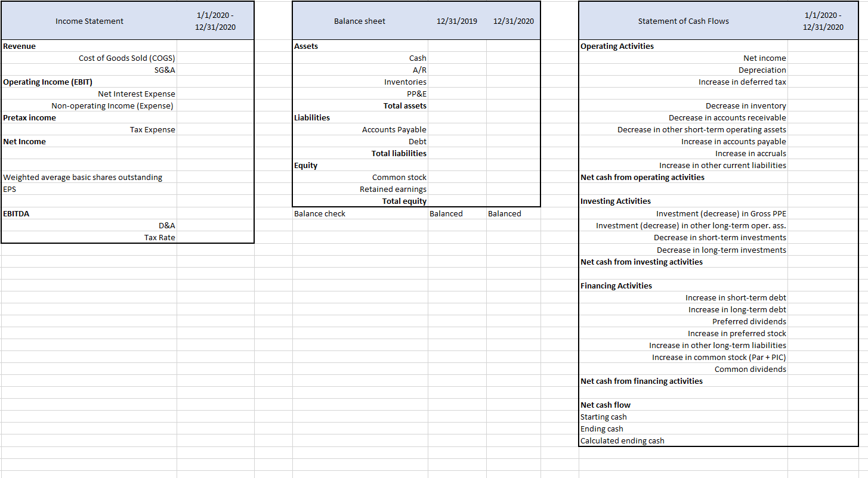868x478 pixels.
Task: Click the EPS row label
Action: (9, 189)
